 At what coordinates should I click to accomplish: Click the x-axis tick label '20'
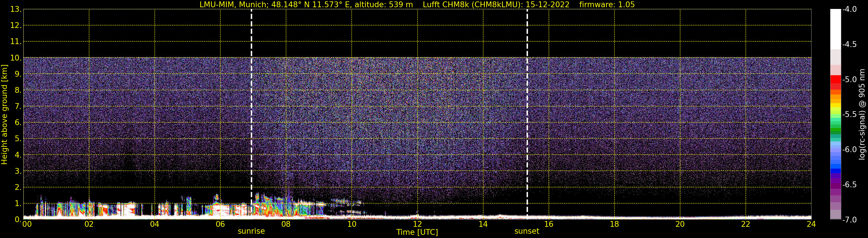coord(680,224)
